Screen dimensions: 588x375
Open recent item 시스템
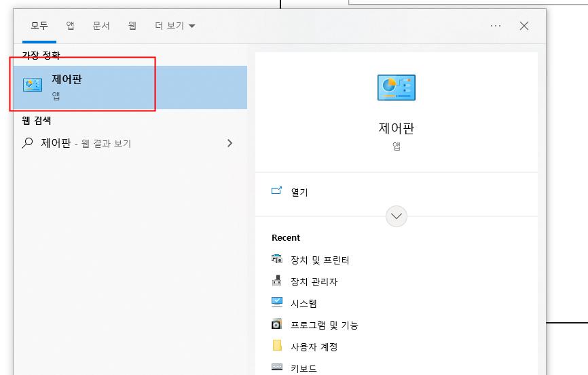pyautogui.click(x=304, y=303)
